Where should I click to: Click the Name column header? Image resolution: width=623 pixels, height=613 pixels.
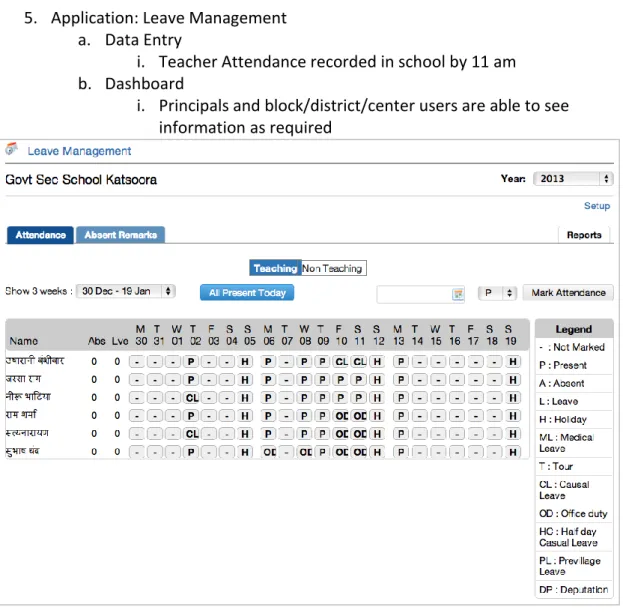pyautogui.click(x=24, y=341)
